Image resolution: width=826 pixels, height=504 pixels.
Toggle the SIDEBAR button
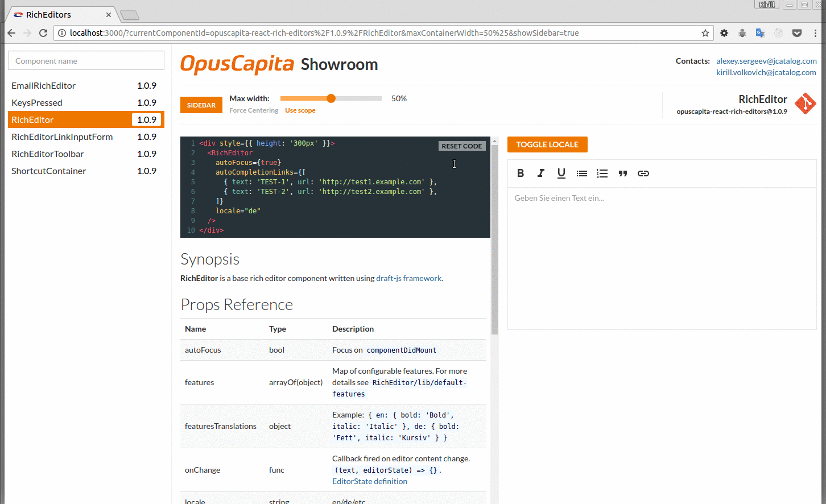pos(201,105)
